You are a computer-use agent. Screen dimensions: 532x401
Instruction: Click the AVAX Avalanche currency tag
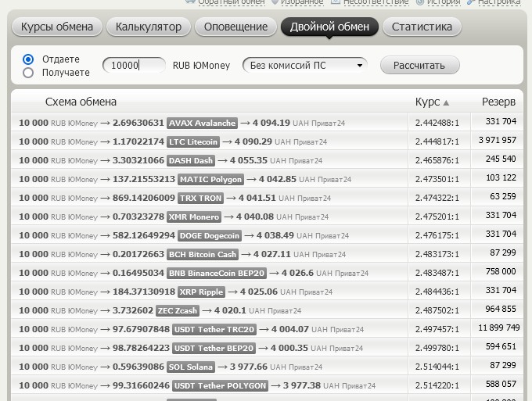tap(202, 123)
